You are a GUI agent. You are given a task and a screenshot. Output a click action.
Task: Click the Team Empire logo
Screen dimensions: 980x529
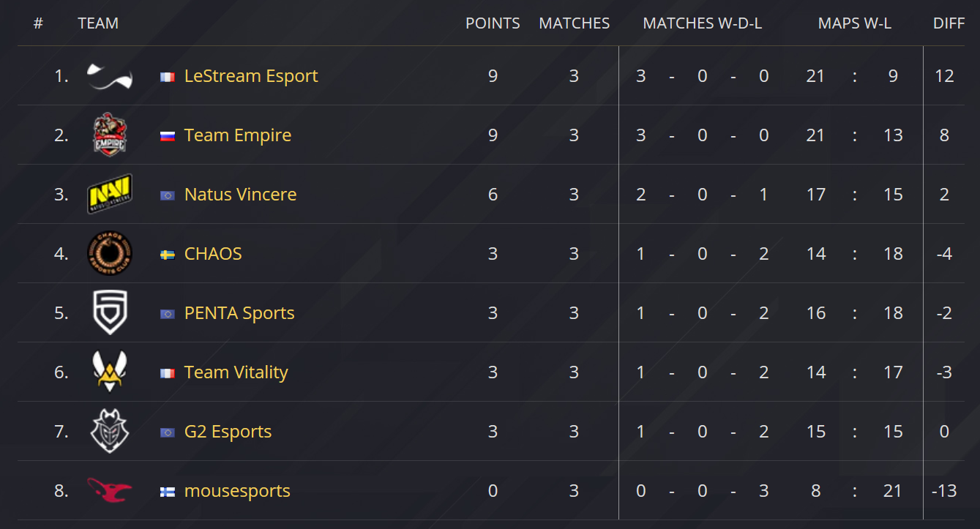click(x=109, y=135)
